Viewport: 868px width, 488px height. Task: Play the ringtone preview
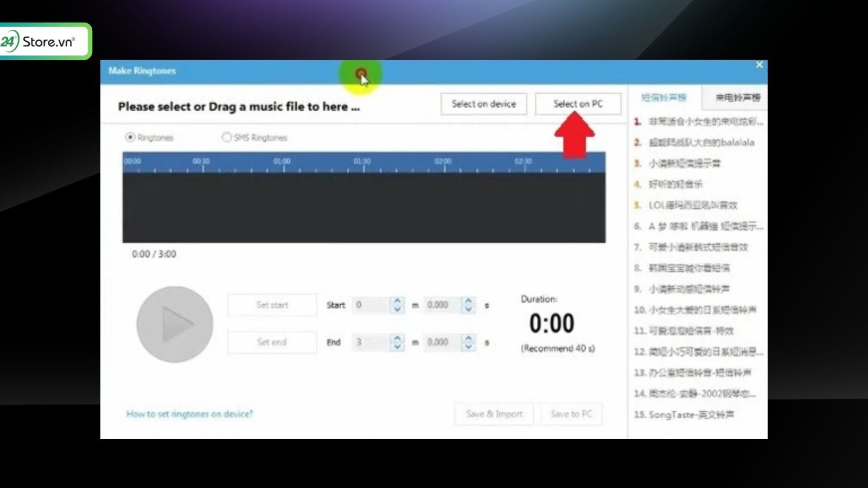coord(175,324)
